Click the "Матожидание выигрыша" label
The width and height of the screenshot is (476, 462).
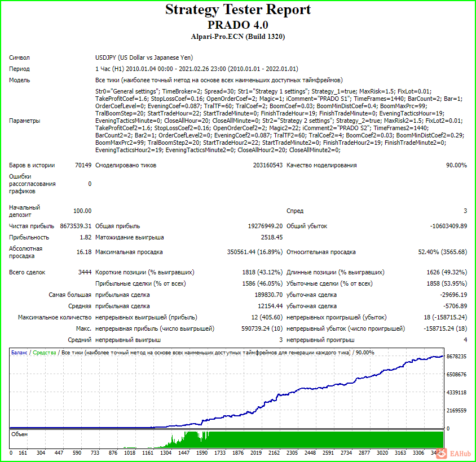click(129, 237)
